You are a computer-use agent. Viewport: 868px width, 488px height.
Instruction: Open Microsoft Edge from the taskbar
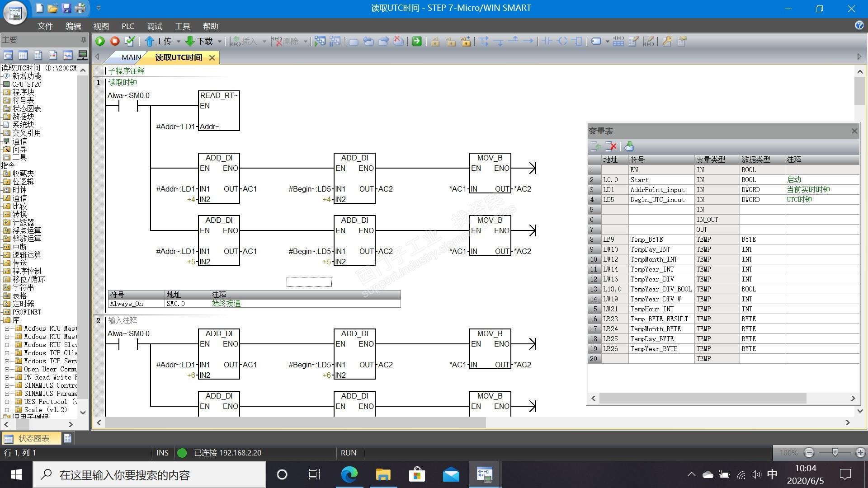tap(349, 474)
